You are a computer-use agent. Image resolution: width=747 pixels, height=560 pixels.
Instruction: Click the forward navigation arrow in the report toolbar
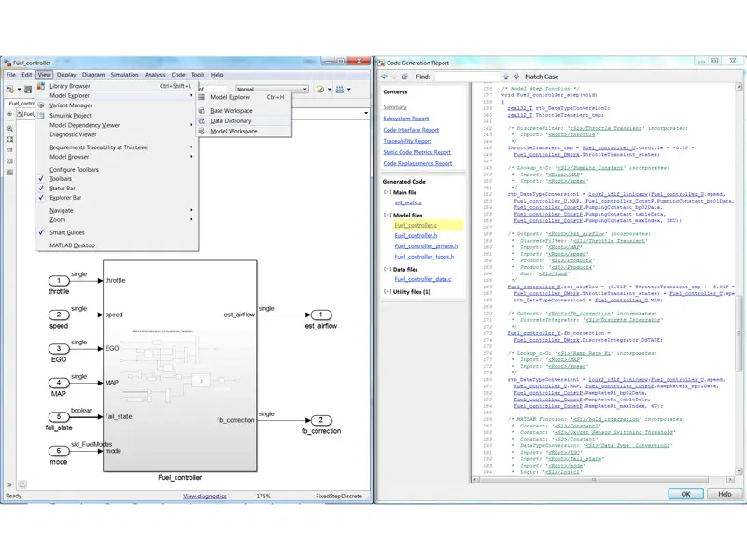tap(393, 77)
